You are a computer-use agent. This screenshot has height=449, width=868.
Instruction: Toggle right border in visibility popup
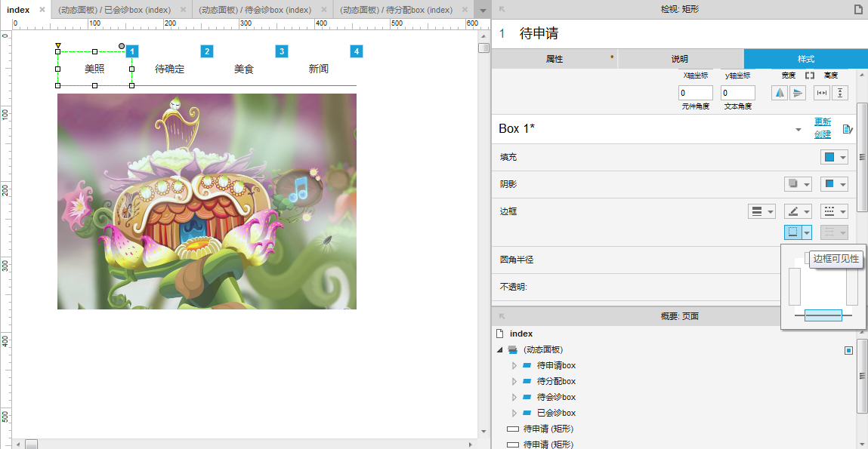852,287
